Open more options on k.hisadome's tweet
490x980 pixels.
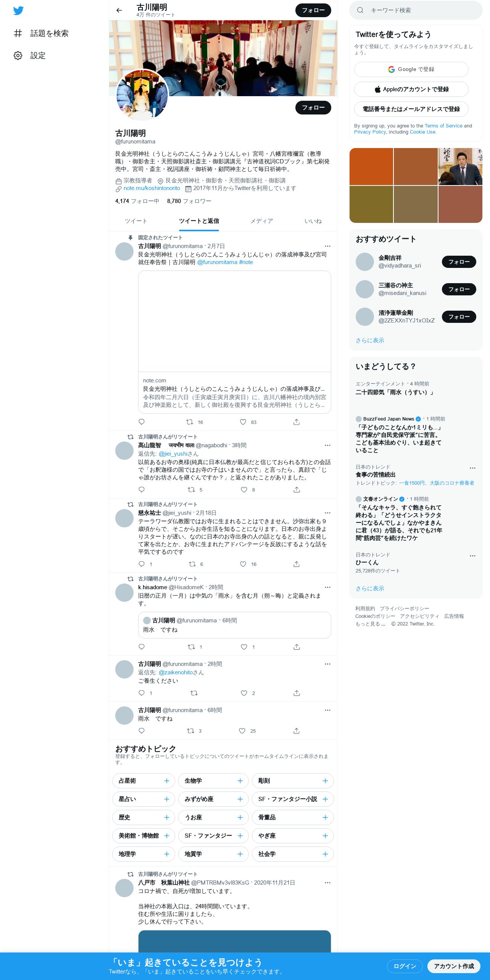[327, 587]
